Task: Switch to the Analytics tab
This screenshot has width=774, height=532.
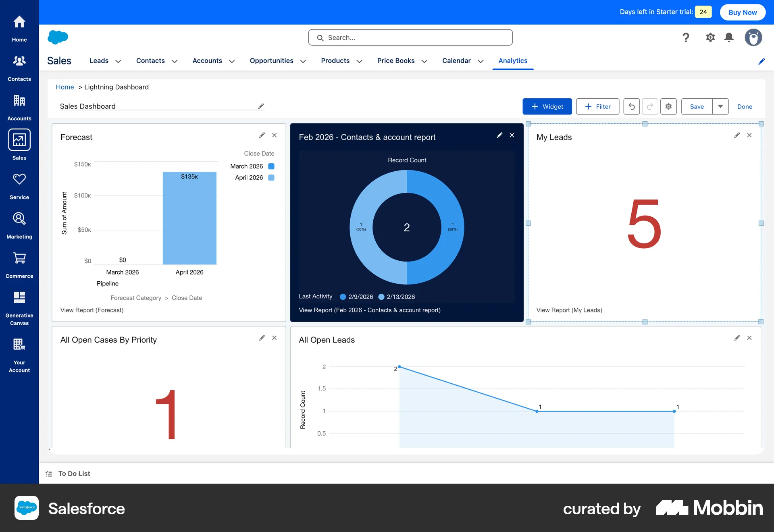Action: (512, 61)
